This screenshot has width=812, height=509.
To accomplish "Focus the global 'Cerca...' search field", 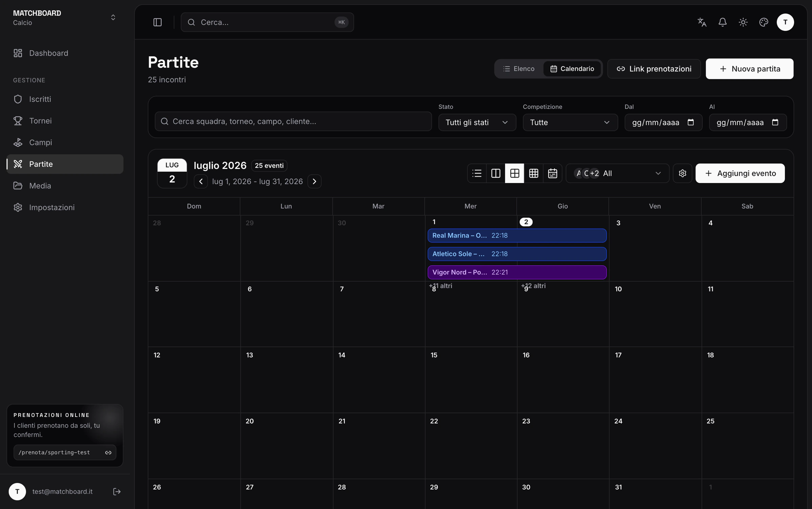I will [267, 22].
